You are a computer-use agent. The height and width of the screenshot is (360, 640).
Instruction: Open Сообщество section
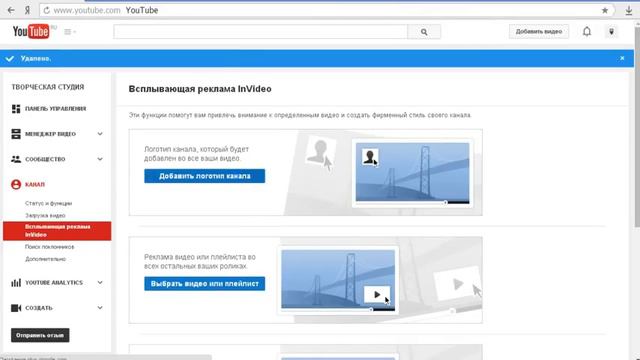coord(45,159)
